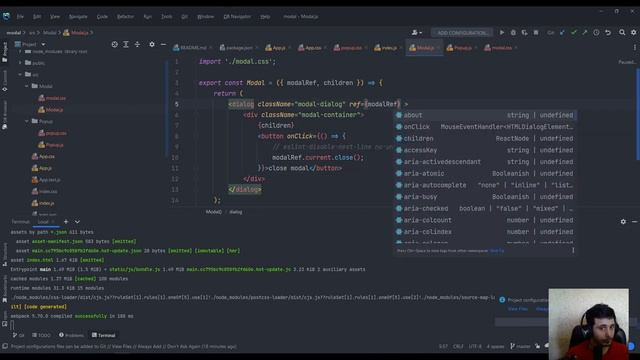Open the Terminal tab in bottom bar

point(104,335)
